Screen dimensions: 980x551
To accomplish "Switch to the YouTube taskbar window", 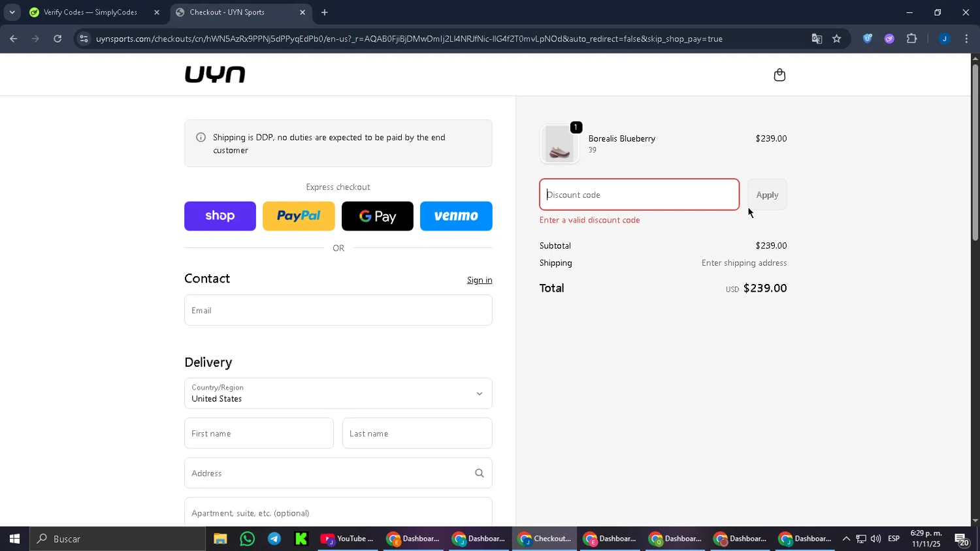I will pos(347,539).
